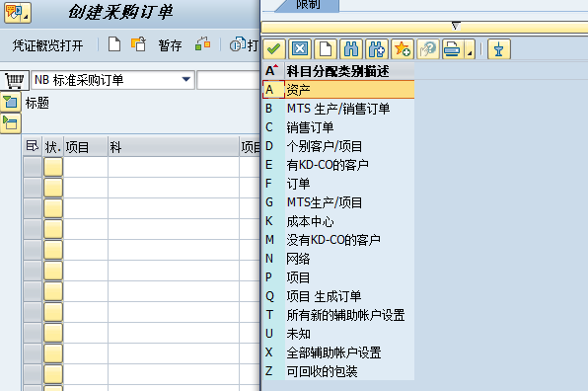This screenshot has width=588, height=391.
Task: Click the 科目分配类别描述 column header
Action: click(x=349, y=71)
